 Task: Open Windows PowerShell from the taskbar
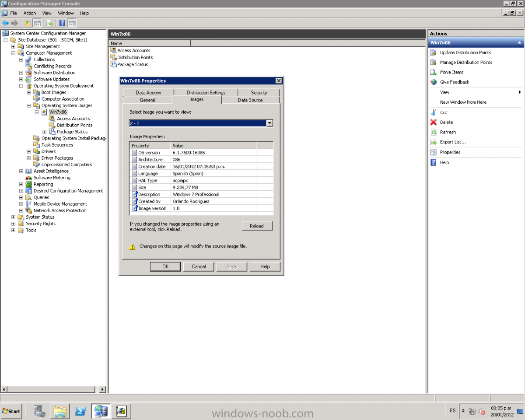[x=80, y=411]
